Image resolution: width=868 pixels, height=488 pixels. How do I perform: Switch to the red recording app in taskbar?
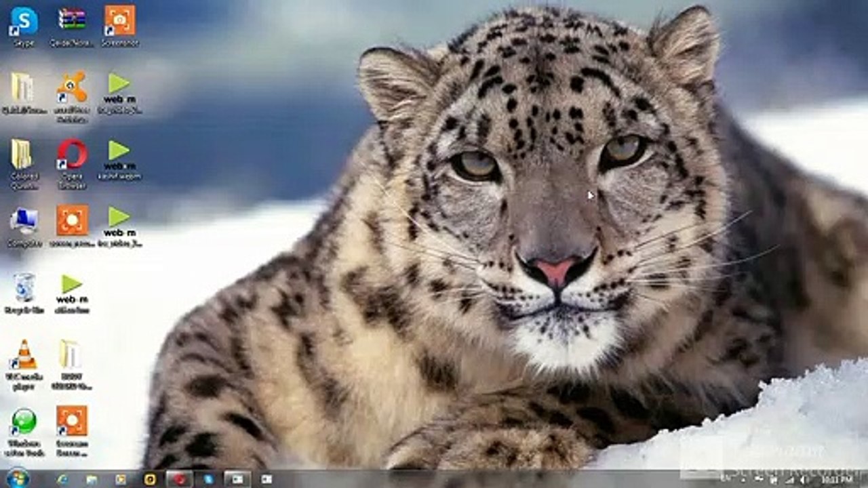(x=180, y=479)
